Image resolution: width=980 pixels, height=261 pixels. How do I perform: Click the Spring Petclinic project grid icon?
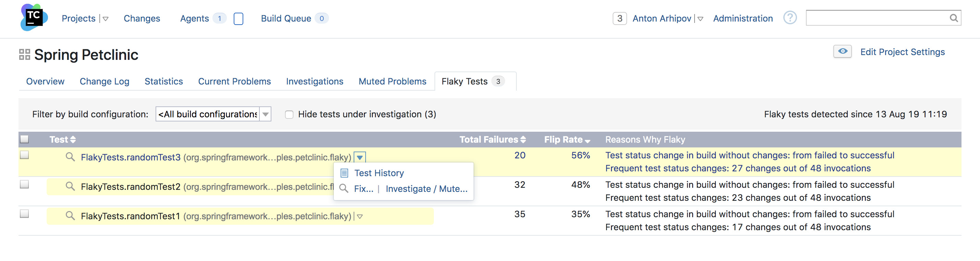[24, 54]
